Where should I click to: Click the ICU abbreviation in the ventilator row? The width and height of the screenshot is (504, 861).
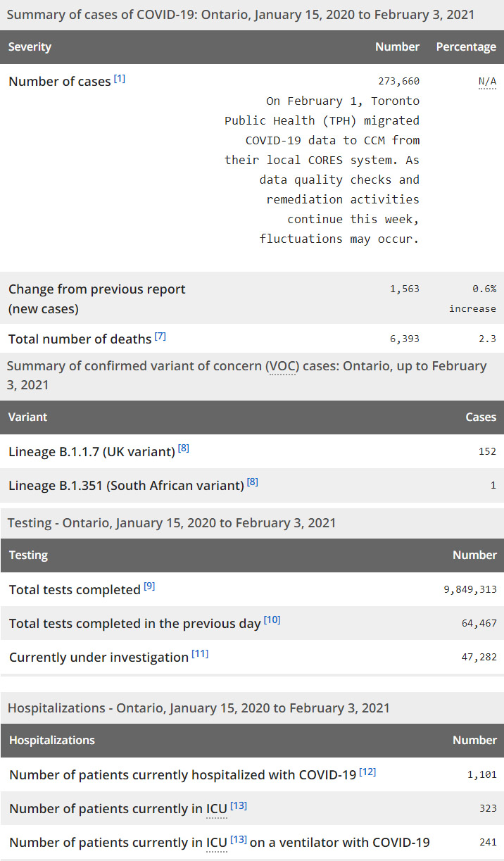[x=217, y=843]
